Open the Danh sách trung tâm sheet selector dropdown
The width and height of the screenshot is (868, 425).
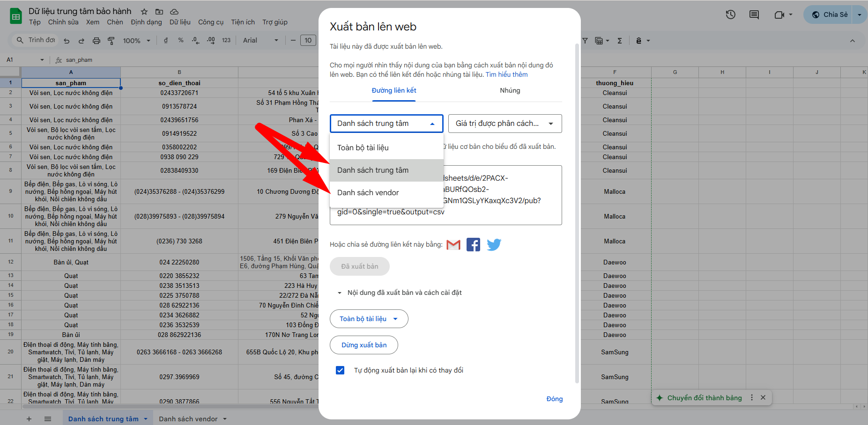[386, 124]
